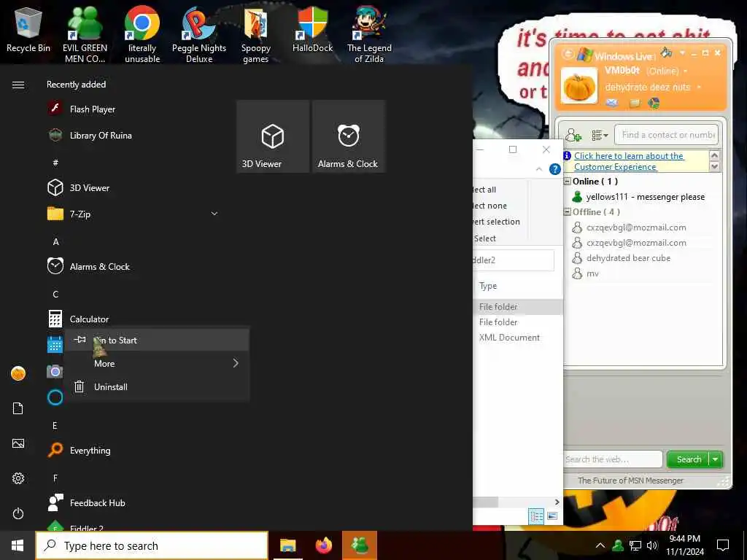747x560 pixels.
Task: Open Documents from Start sidebar
Action: coord(18,408)
